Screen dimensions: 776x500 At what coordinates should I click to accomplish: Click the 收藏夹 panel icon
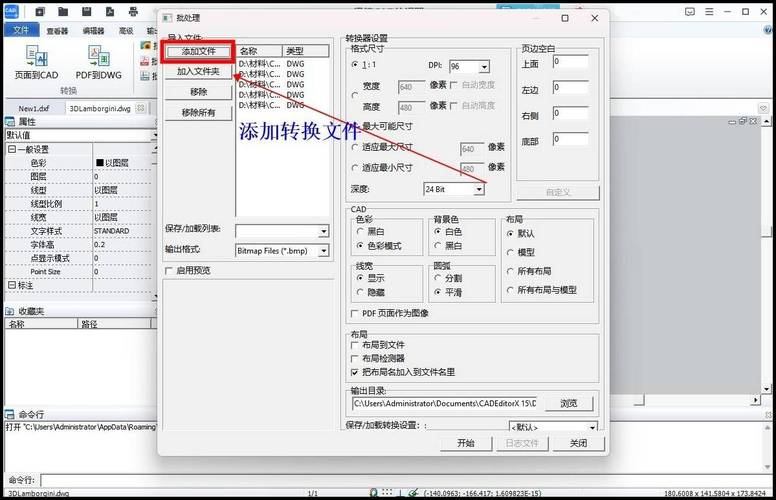click(x=10, y=311)
